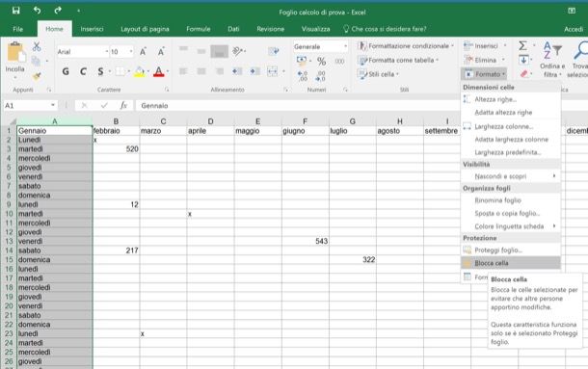Click Accedi sign-in link
The width and height of the screenshot is (588, 369).
coord(574,29)
